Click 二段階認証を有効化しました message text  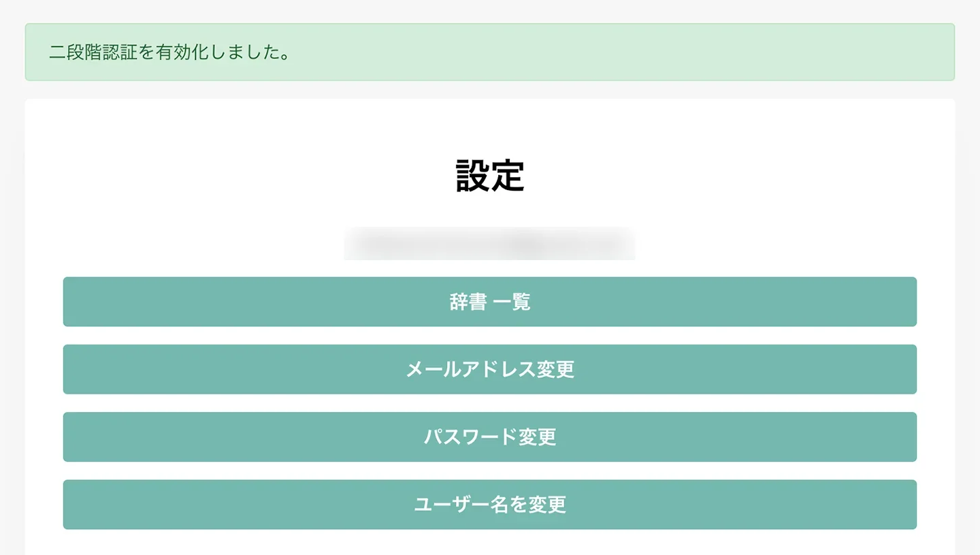click(168, 52)
